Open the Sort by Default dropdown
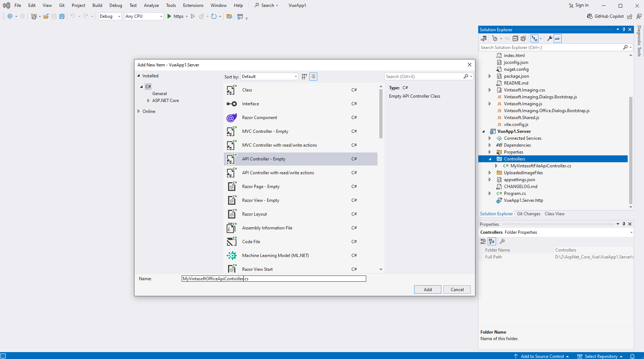The height and width of the screenshot is (359, 644). [x=269, y=77]
